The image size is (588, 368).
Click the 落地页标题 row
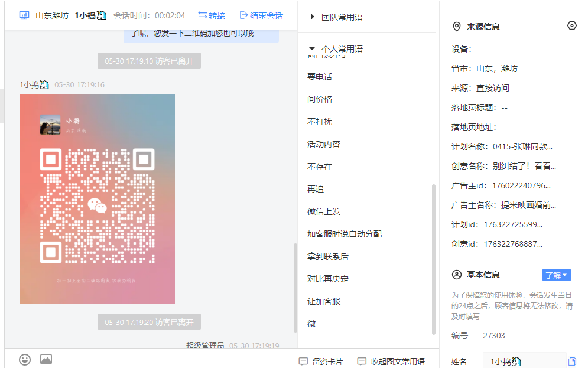pyautogui.click(x=480, y=108)
